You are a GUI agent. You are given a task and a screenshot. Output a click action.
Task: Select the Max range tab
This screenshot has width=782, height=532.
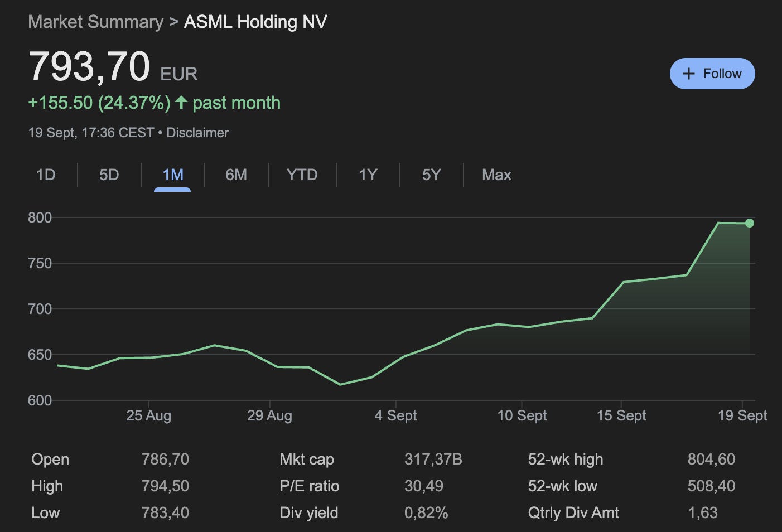pos(496,175)
